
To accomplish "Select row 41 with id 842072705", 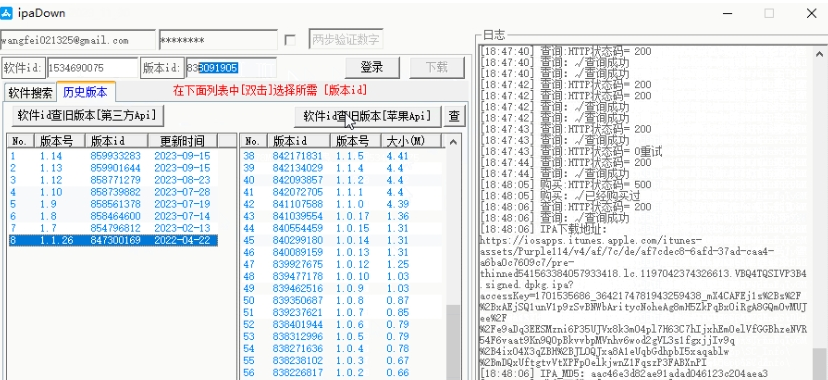I will click(342, 192).
